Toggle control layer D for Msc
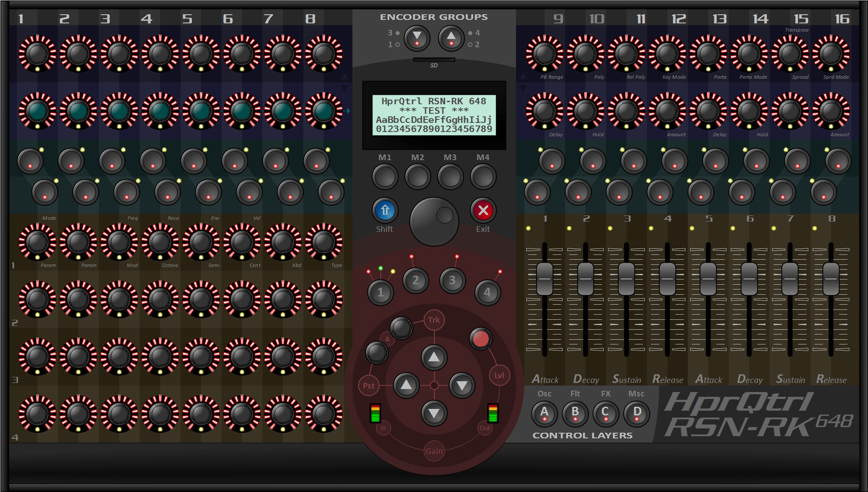This screenshot has height=492, width=868. tap(637, 413)
